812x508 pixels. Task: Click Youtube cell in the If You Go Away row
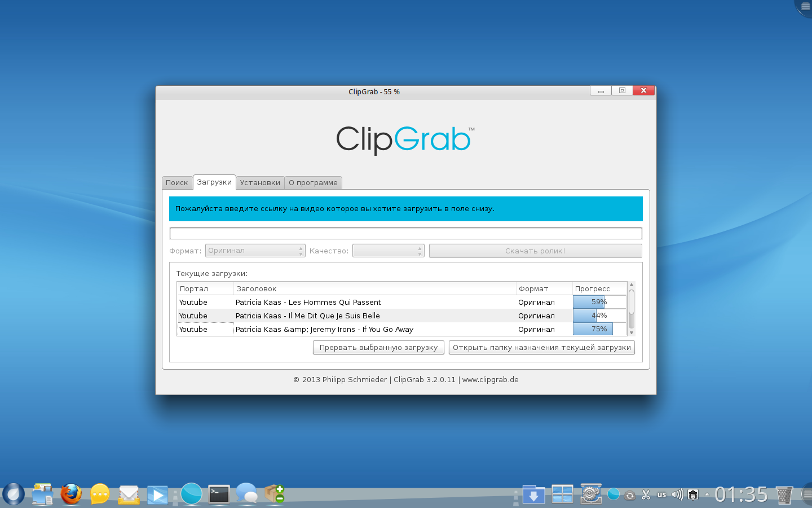pos(205,329)
